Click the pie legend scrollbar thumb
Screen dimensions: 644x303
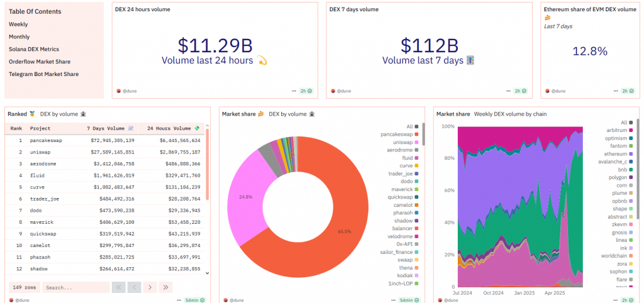click(423, 134)
